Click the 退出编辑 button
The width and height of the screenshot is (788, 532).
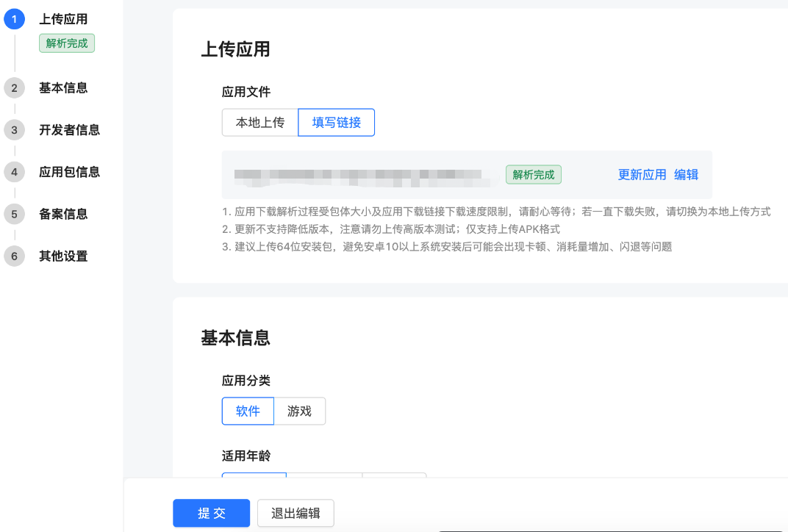coord(295,513)
